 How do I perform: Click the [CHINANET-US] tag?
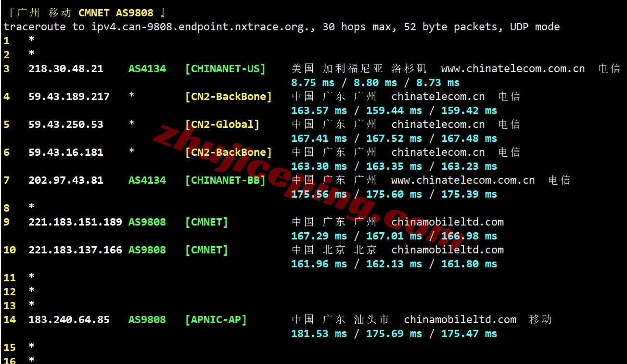pos(225,69)
